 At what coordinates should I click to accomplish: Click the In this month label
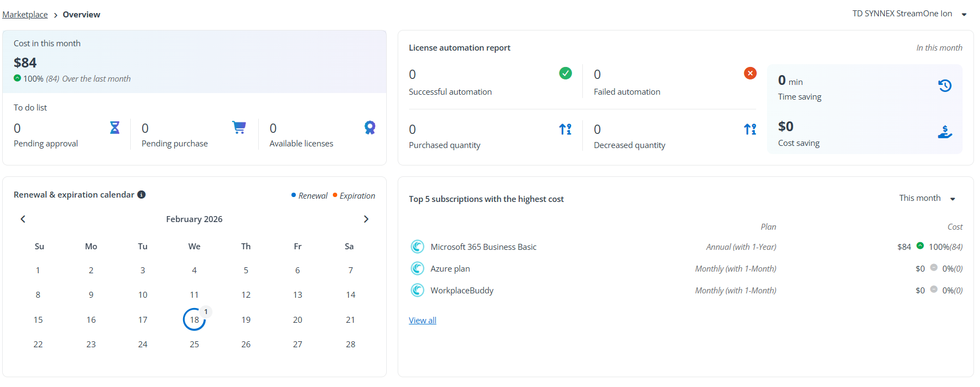pyautogui.click(x=939, y=47)
